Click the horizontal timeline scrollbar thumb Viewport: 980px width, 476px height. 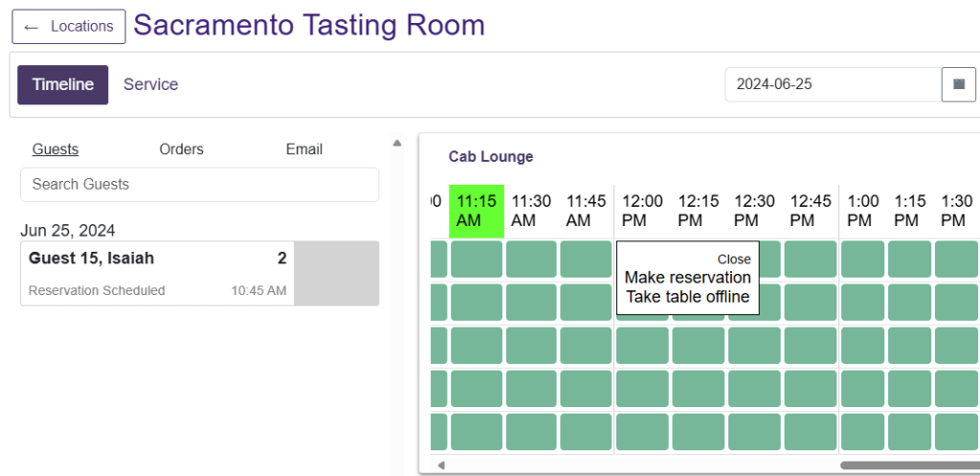[x=909, y=465]
